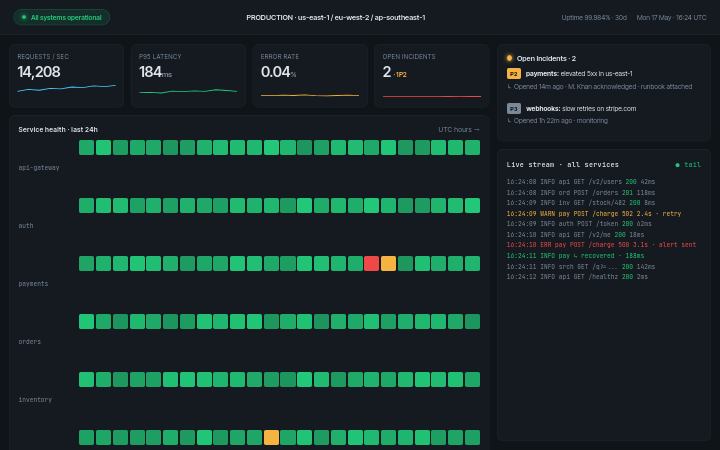The image size is (720, 450).
Task: Select the ERR pay POST /charge log line
Action: coord(601,245)
